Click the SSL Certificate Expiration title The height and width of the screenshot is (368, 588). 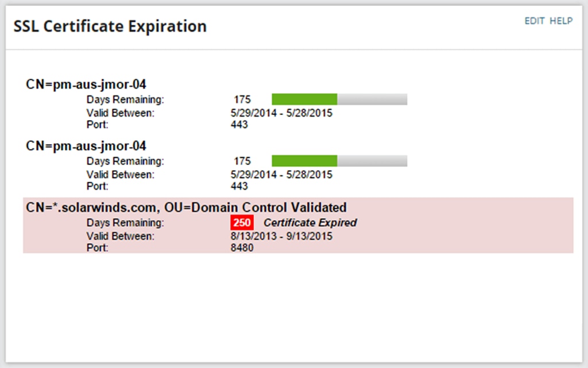(110, 26)
